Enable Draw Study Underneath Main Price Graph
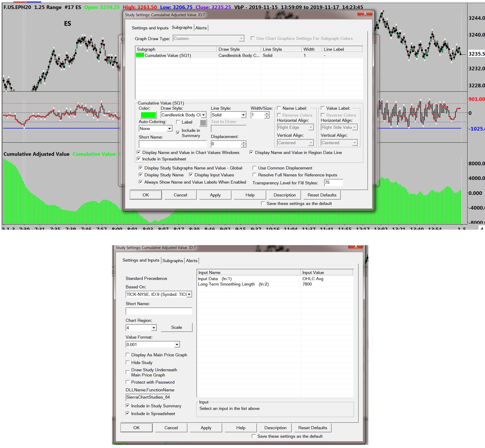 [x=127, y=372]
